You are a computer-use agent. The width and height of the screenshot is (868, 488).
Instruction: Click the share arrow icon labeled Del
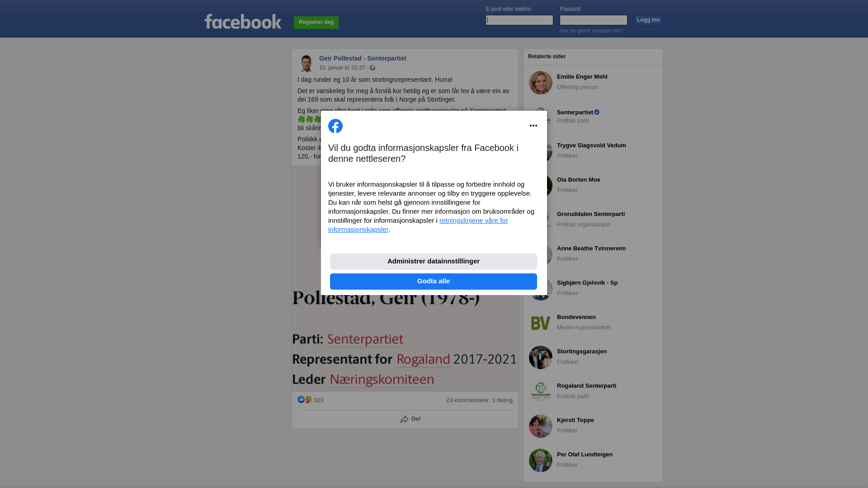tap(404, 419)
